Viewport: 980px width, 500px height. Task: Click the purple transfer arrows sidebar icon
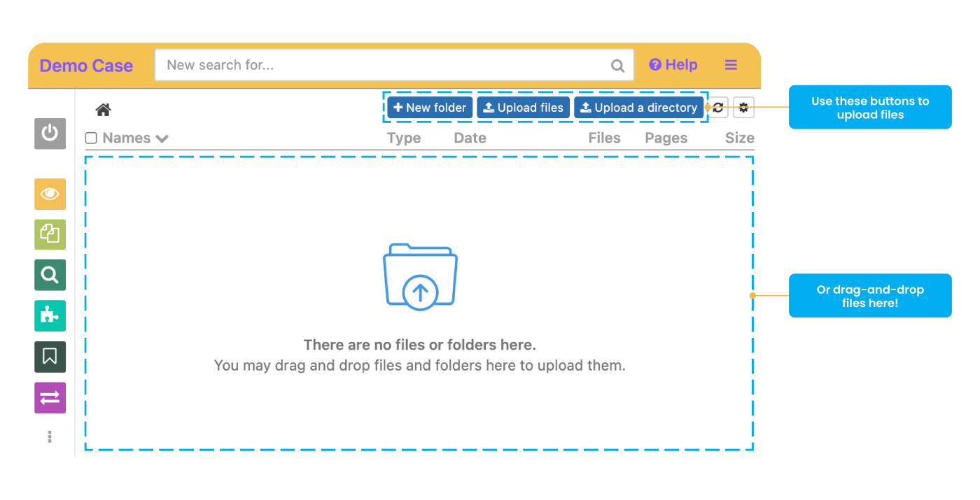[50, 397]
